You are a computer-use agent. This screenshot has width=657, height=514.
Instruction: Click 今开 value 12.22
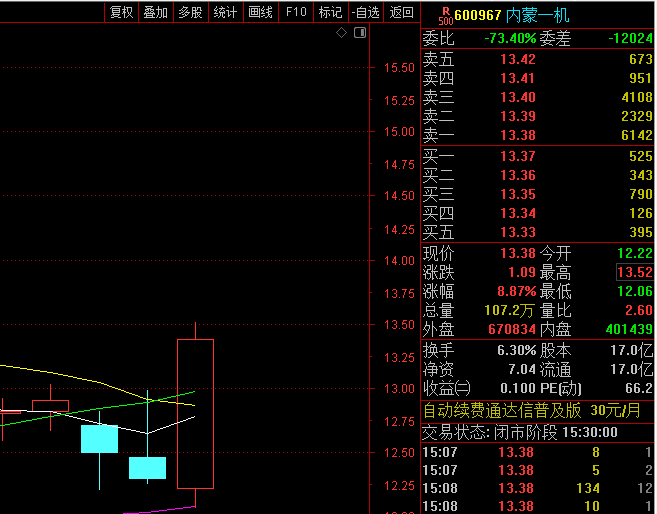[x=635, y=253]
